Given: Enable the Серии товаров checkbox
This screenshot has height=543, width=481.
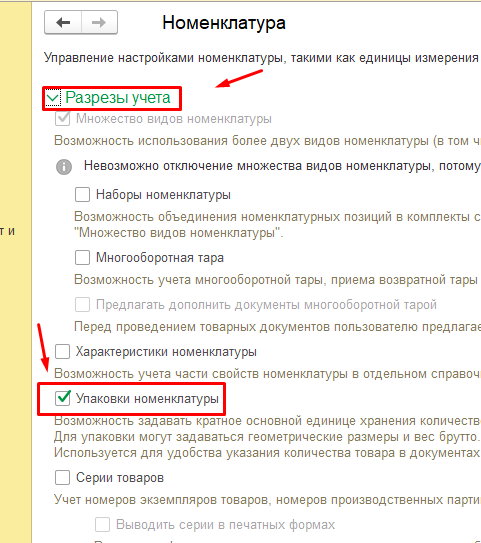Looking at the screenshot, I should pyautogui.click(x=63, y=478).
